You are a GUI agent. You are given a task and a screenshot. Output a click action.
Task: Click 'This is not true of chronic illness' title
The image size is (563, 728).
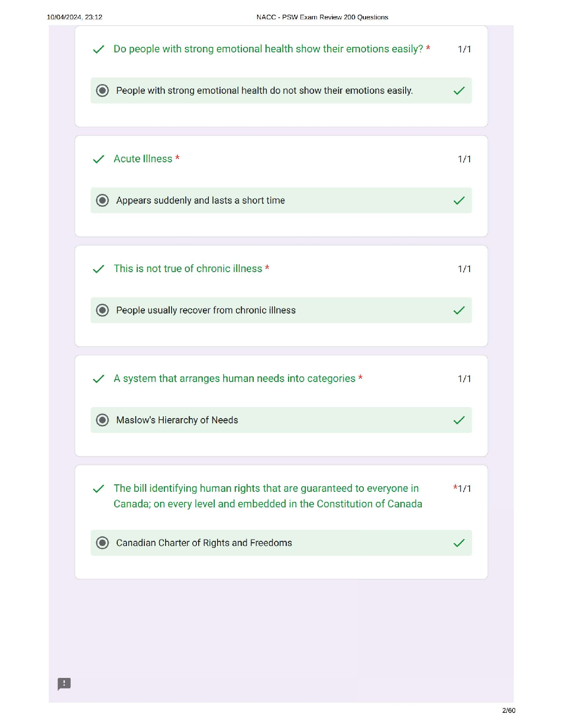188,269
